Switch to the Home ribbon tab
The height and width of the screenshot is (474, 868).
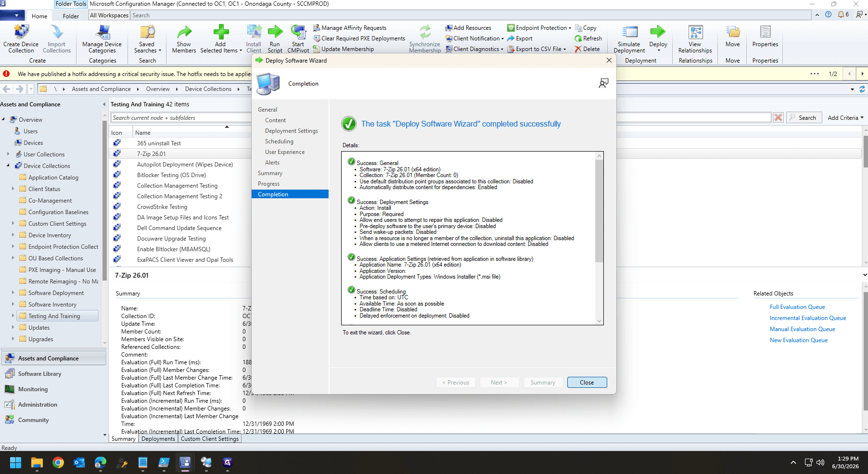pos(39,16)
